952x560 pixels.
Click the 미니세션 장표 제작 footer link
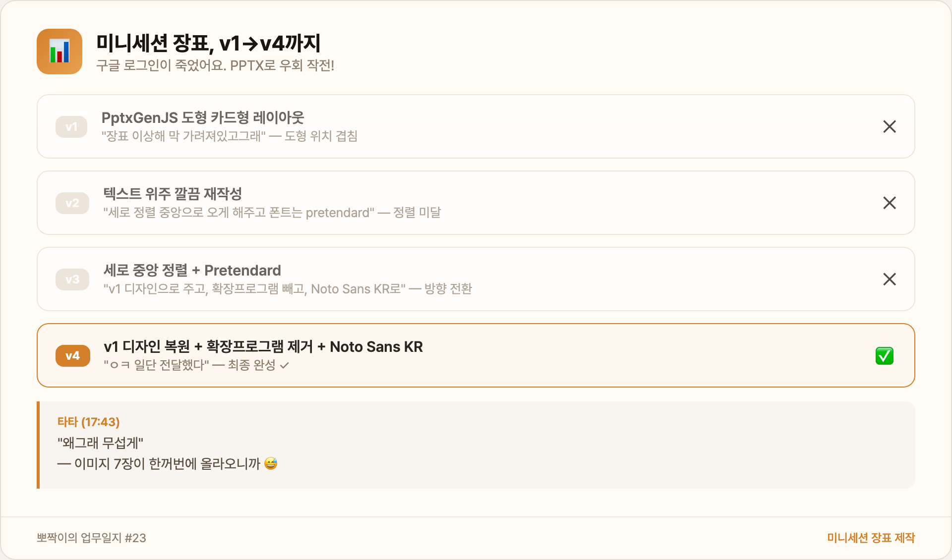click(x=871, y=538)
